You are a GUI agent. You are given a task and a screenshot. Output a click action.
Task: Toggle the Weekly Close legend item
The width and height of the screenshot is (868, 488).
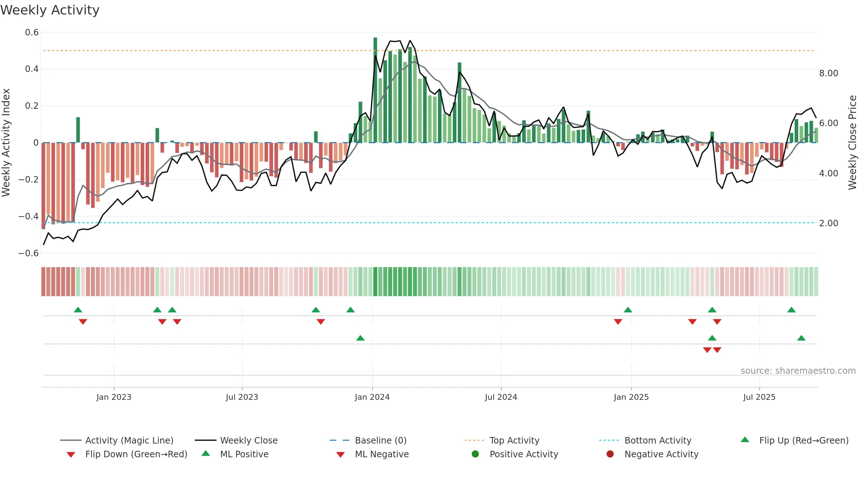(x=236, y=440)
